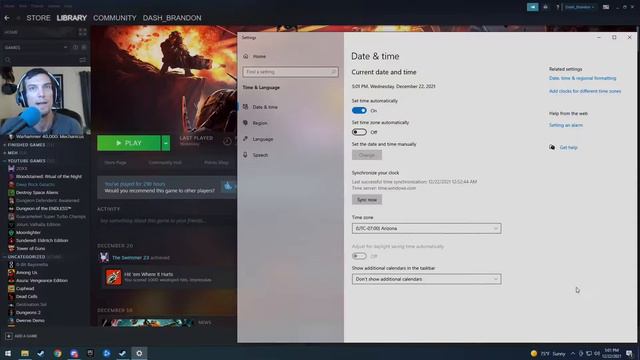Switch Steam library to grid collections view

coord(82,32)
